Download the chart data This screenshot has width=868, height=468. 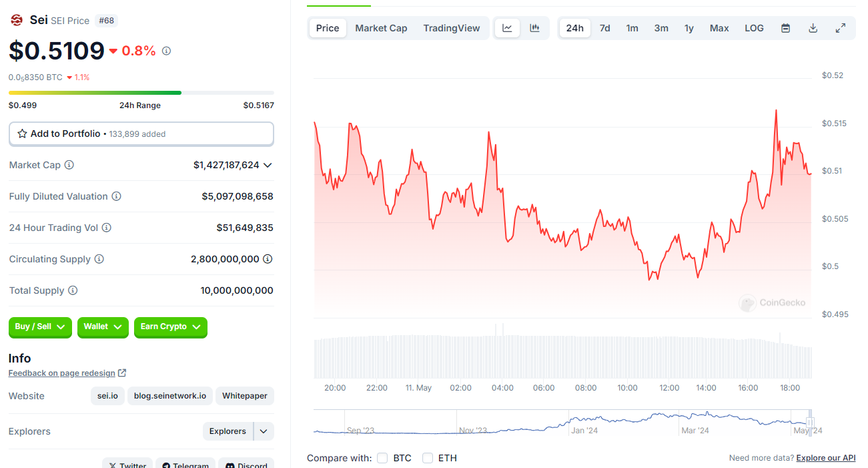pos(813,28)
